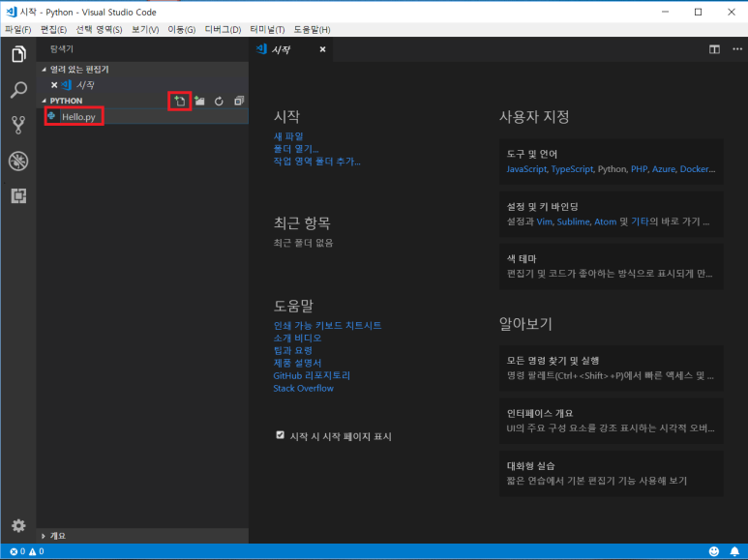Create a new file in PYTHON folder

coord(180,101)
